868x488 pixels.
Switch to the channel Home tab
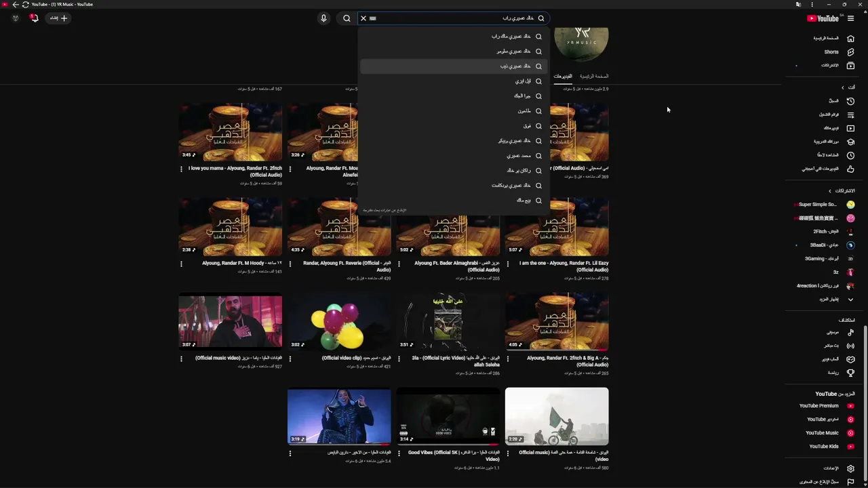pyautogui.click(x=594, y=77)
